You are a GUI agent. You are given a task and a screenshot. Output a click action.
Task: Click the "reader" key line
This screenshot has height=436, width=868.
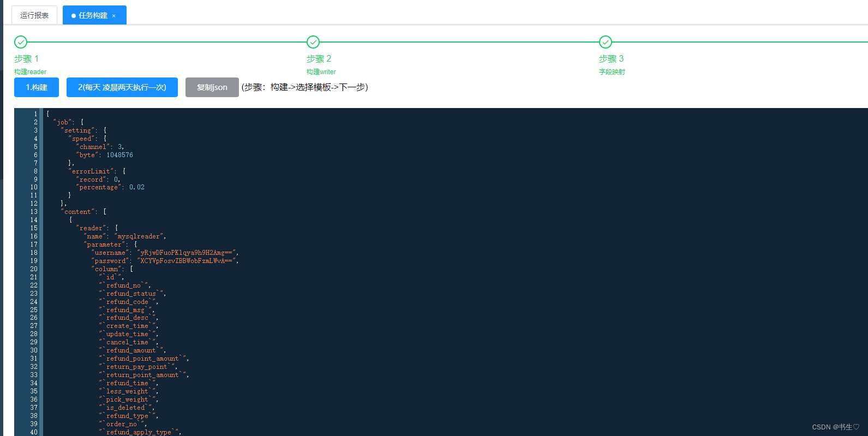click(97, 228)
